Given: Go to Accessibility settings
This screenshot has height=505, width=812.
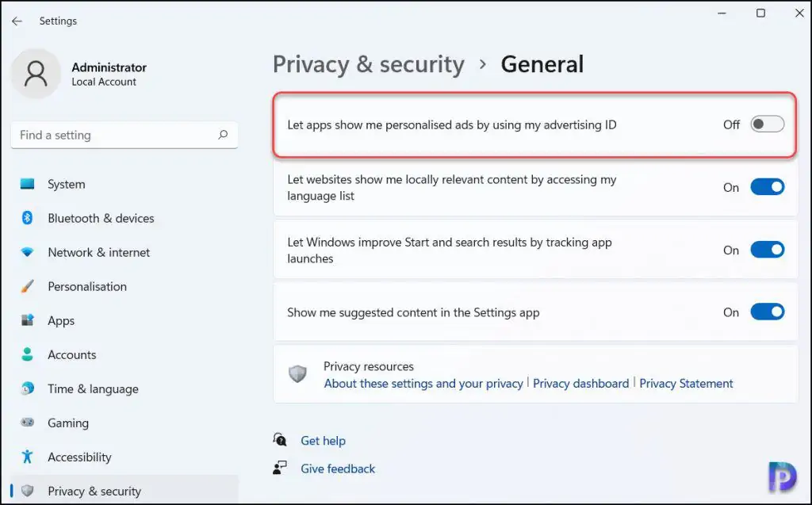Looking at the screenshot, I should pyautogui.click(x=124, y=457).
